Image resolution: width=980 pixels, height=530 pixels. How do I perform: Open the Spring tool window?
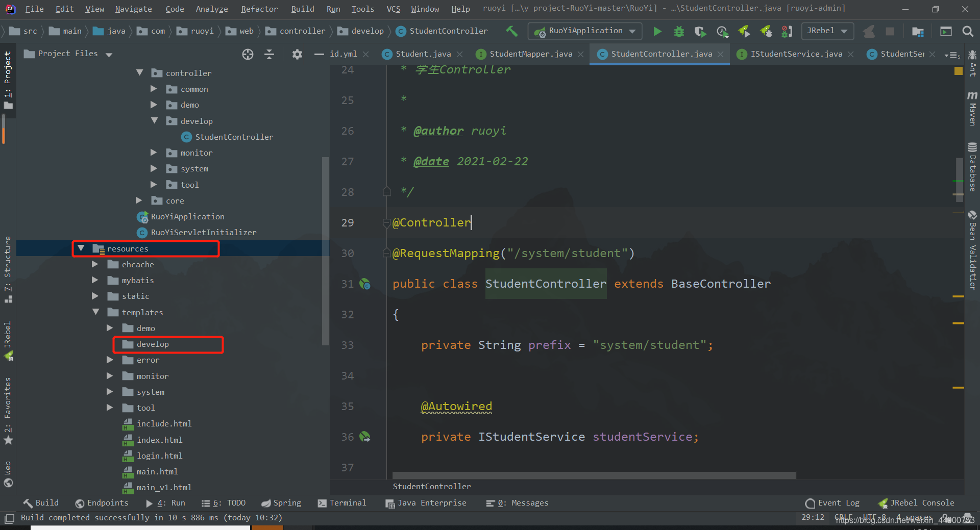pos(281,503)
